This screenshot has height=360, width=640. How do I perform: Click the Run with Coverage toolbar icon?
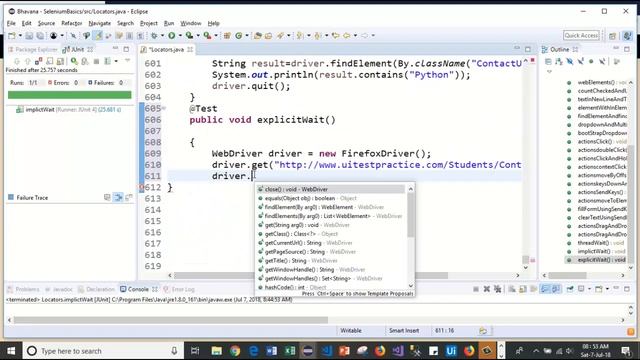coord(189,36)
